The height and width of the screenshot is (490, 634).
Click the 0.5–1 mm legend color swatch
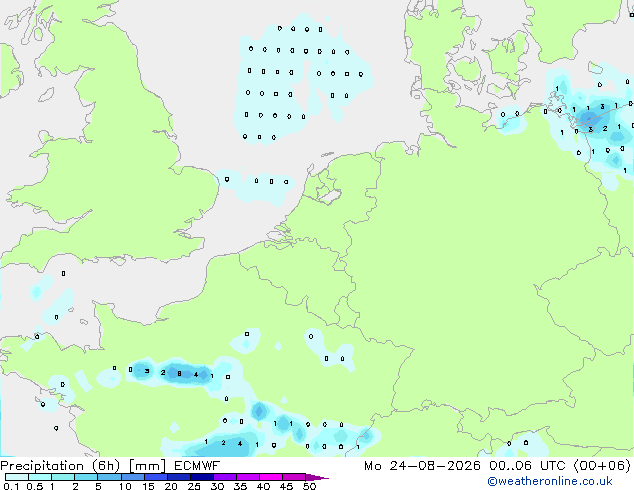(x=40, y=477)
